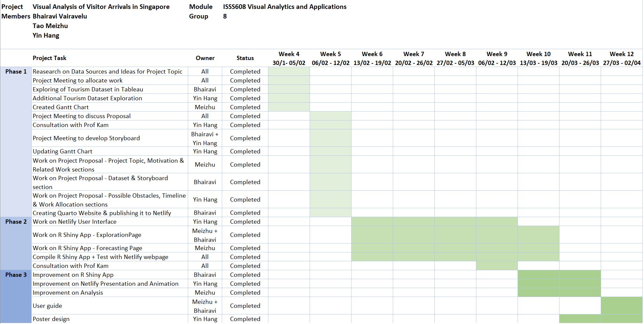This screenshot has height=324, width=644.
Task: Click the member name "Tao Meizhu"
Action: pos(50,26)
